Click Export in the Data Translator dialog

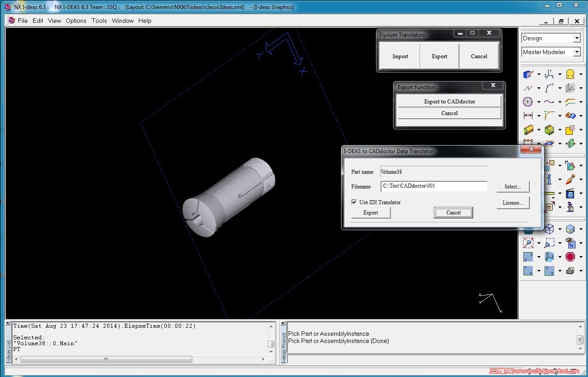[371, 213]
